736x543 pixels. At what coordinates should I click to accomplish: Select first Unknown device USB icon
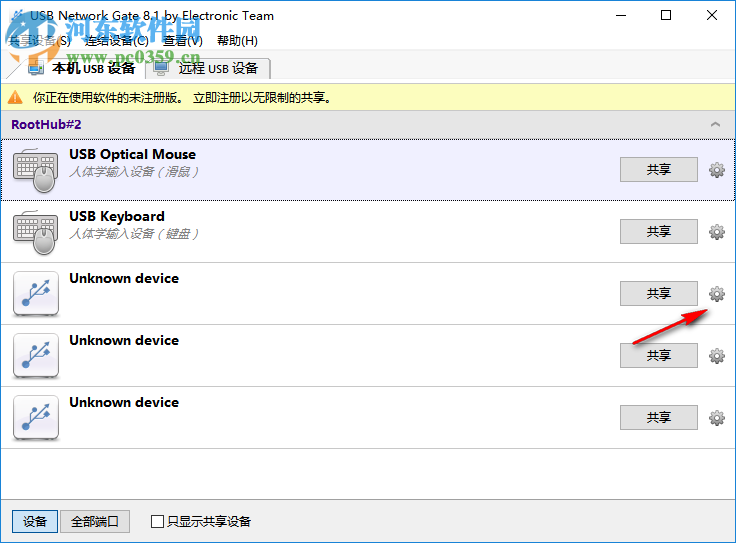coord(36,294)
